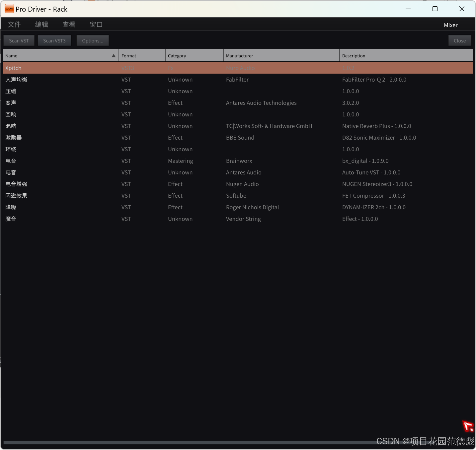476x450 pixels.
Task: Select the 激励器 plugin row
Action: click(x=238, y=138)
